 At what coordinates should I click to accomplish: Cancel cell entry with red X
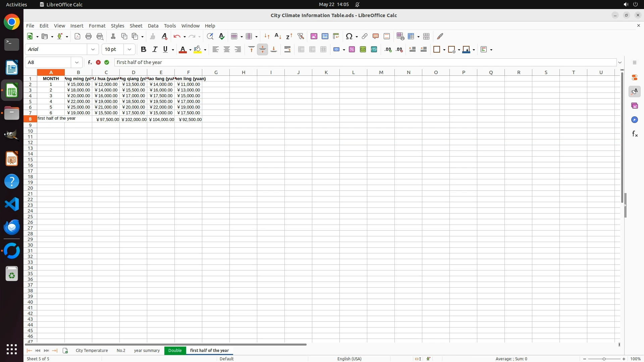pos(98,62)
